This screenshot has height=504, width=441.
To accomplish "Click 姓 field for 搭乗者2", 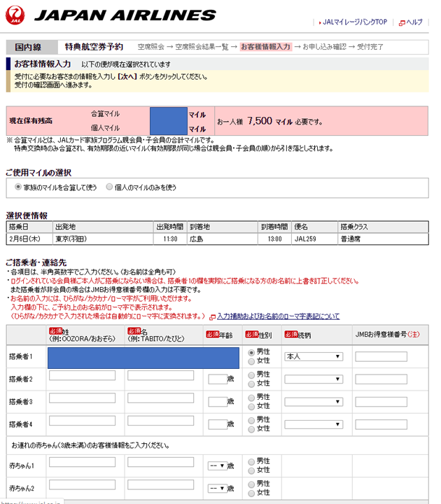I will coord(83,375).
